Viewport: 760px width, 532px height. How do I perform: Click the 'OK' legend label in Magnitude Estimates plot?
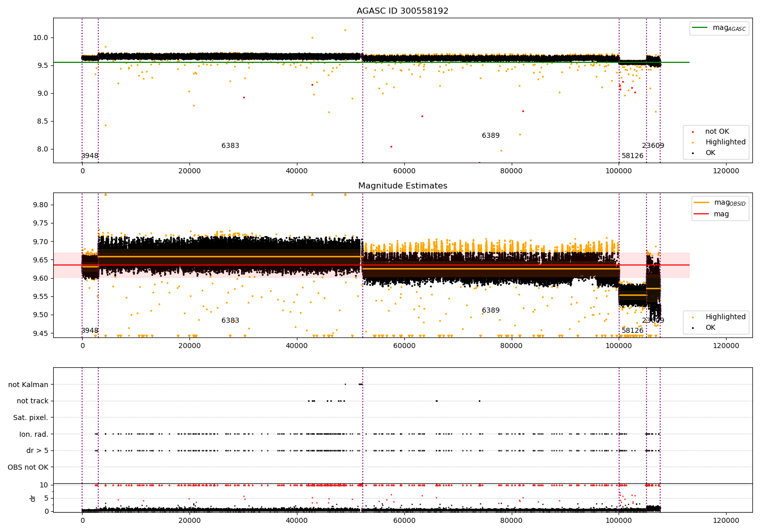(710, 328)
